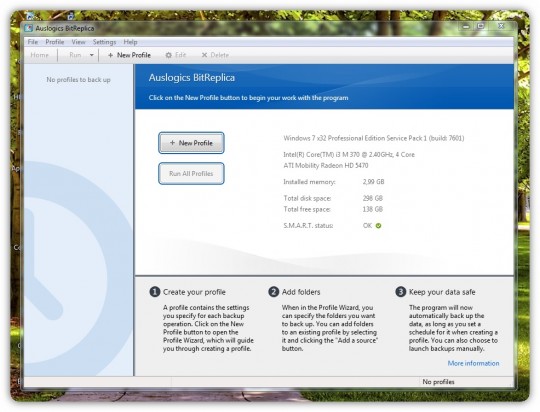Click the 'Add folders' heading

[x=301, y=292]
